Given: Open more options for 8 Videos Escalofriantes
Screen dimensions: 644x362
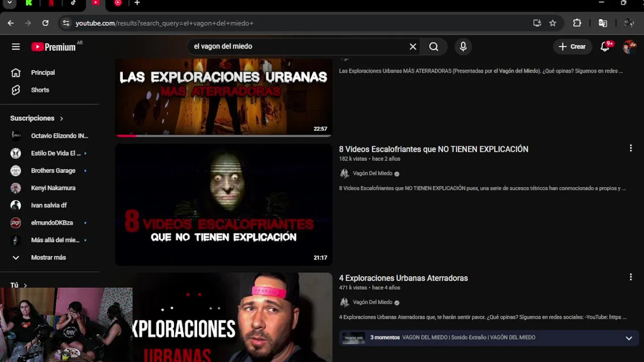Looking at the screenshot, I should pyautogui.click(x=630, y=148).
